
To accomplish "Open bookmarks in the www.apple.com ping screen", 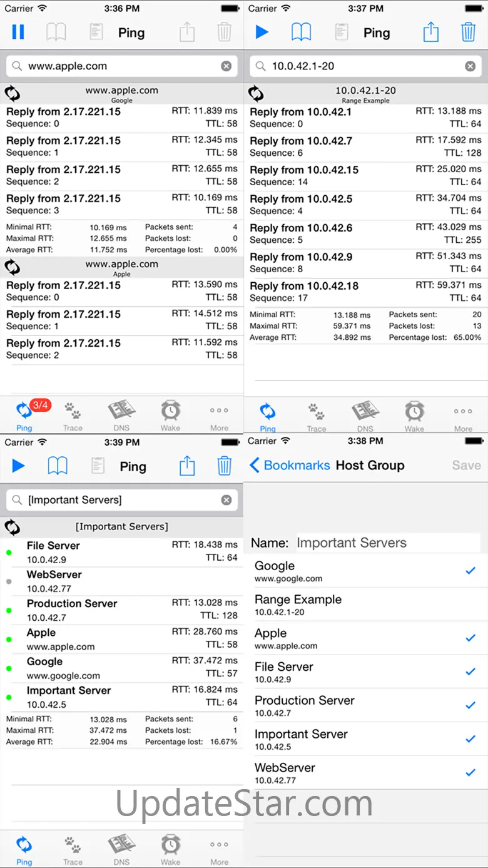I will click(56, 32).
